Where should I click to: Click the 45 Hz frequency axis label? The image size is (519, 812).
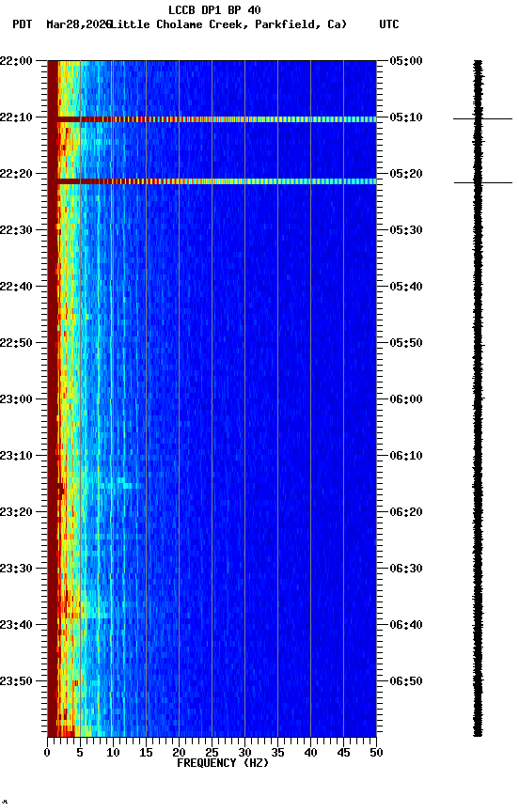[x=343, y=753]
